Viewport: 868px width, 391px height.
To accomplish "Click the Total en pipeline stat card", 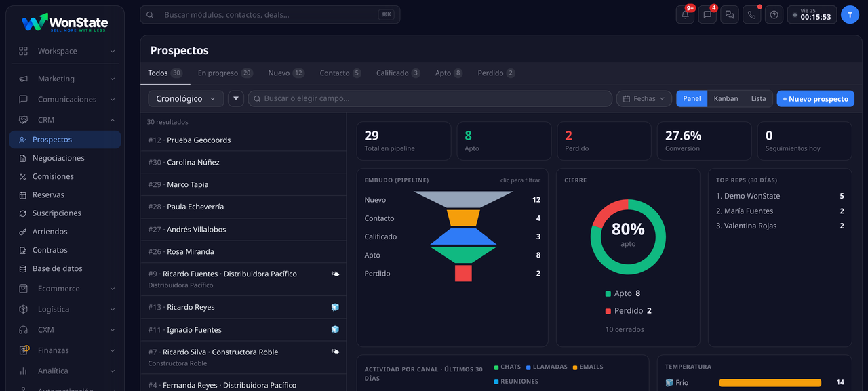I will coord(403,141).
